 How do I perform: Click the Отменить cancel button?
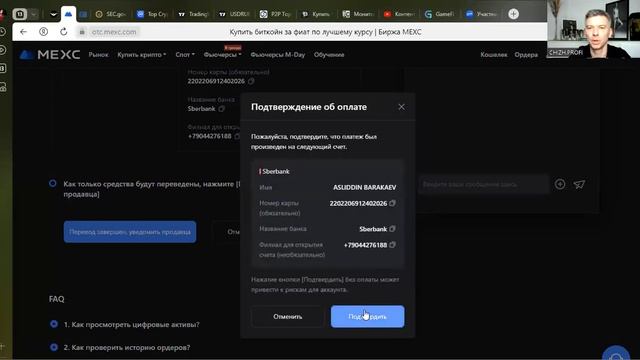point(287,316)
